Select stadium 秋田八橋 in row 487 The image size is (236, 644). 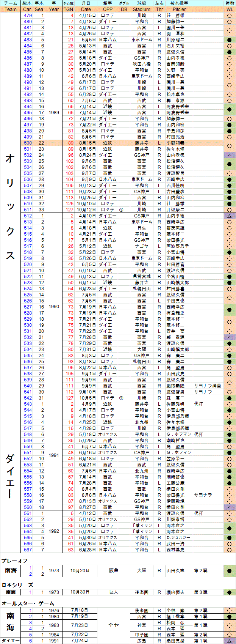tap(142, 64)
